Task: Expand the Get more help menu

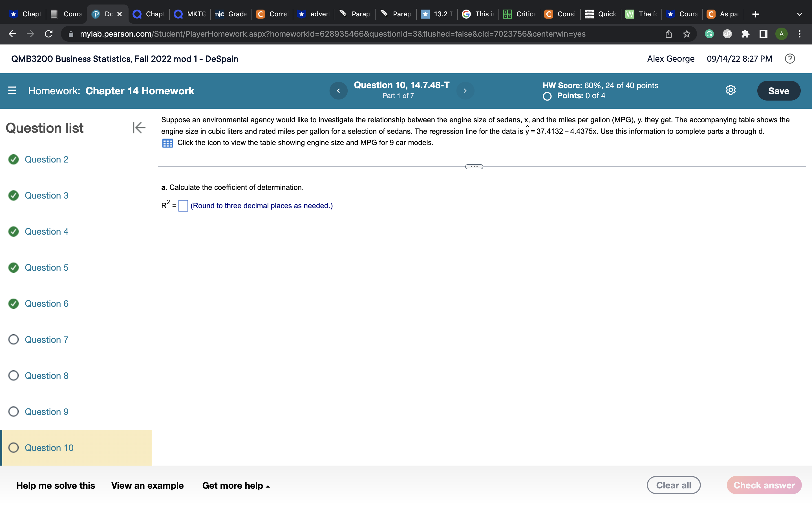Action: [x=236, y=486]
